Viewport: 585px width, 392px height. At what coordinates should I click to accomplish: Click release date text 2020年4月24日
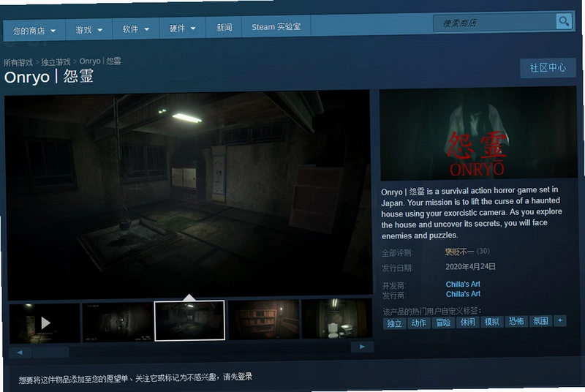click(x=470, y=267)
